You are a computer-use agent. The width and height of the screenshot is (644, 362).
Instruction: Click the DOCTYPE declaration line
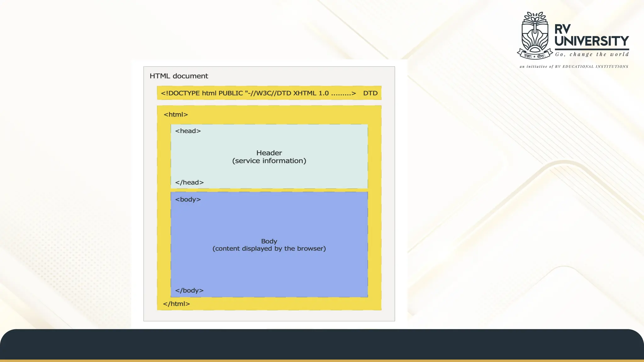258,93
